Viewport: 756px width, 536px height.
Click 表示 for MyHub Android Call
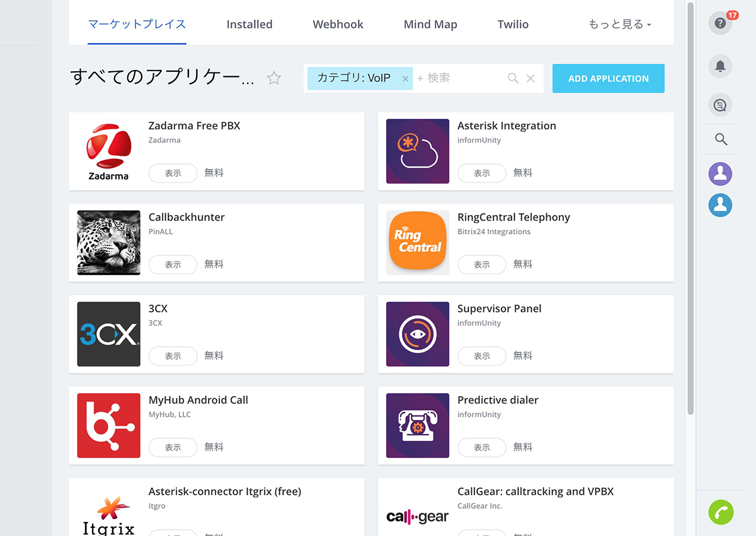click(x=173, y=447)
